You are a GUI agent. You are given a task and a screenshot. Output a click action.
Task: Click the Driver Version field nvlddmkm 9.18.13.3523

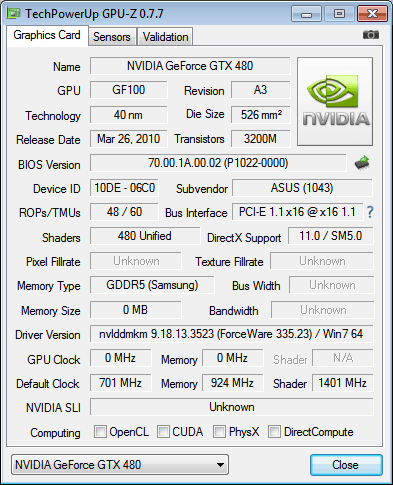click(x=232, y=334)
